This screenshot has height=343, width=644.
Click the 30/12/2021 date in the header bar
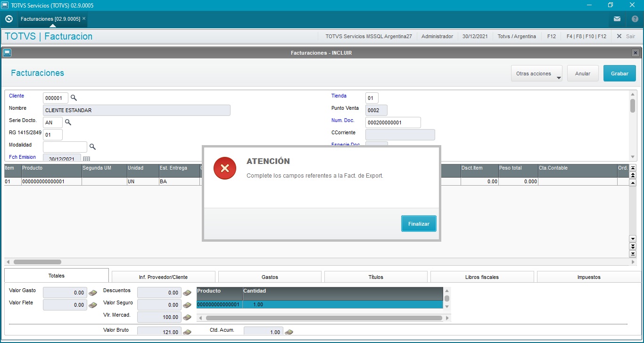tap(475, 36)
